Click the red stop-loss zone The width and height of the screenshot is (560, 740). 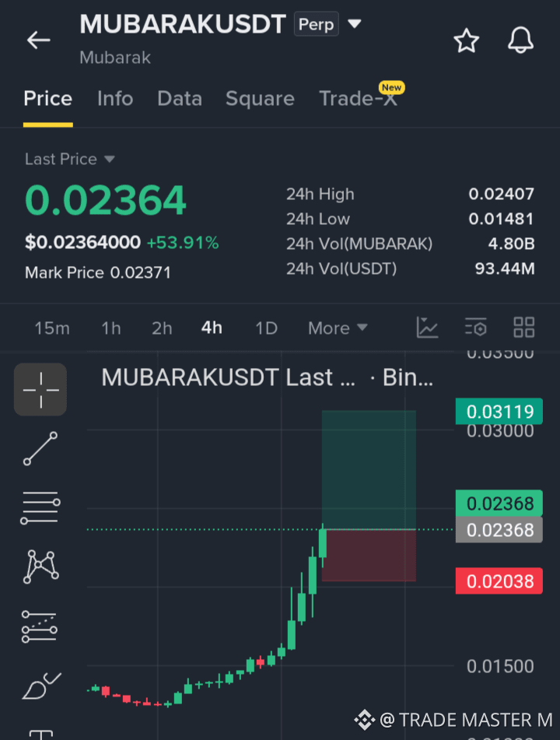369,556
